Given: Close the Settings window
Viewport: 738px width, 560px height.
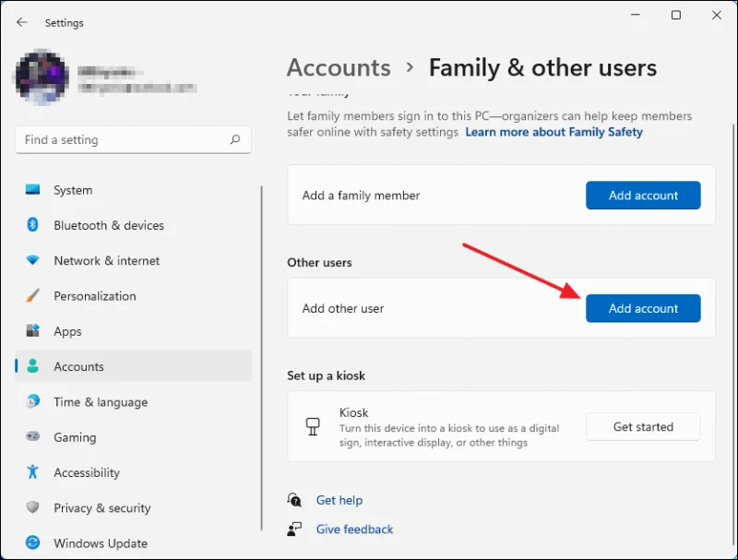Looking at the screenshot, I should tap(717, 15).
